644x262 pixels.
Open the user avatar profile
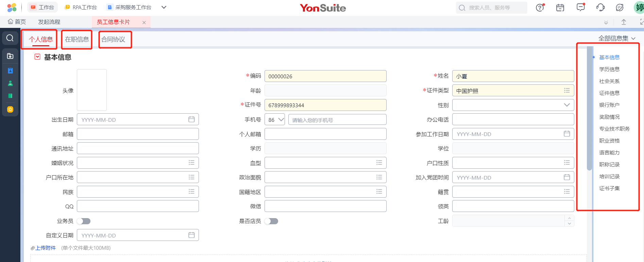pos(639,7)
